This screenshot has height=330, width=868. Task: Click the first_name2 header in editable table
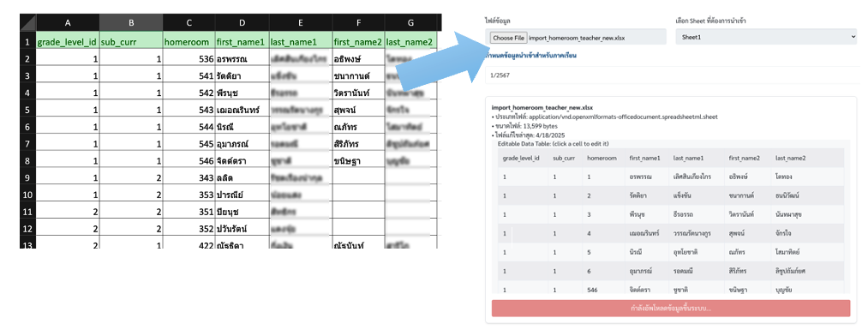(x=745, y=159)
